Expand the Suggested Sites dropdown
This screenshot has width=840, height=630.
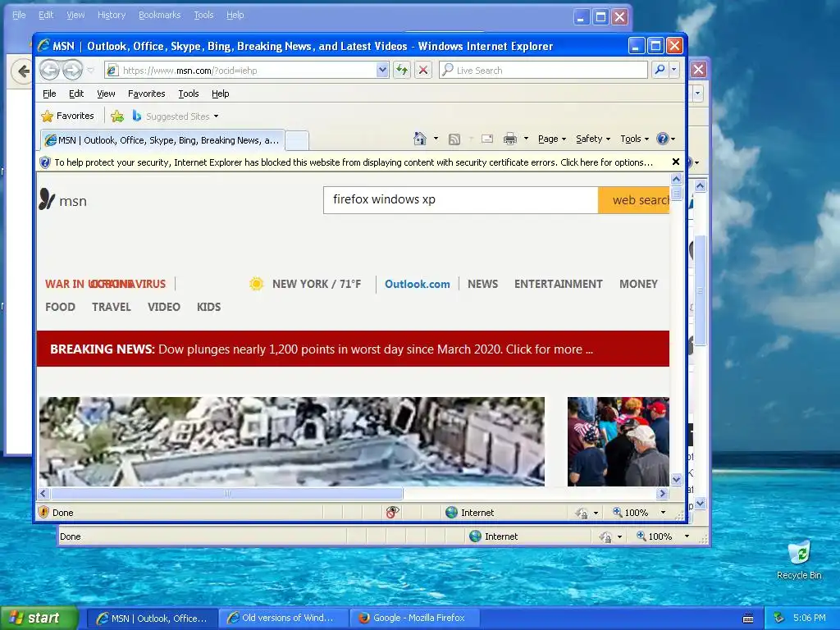[x=216, y=116]
